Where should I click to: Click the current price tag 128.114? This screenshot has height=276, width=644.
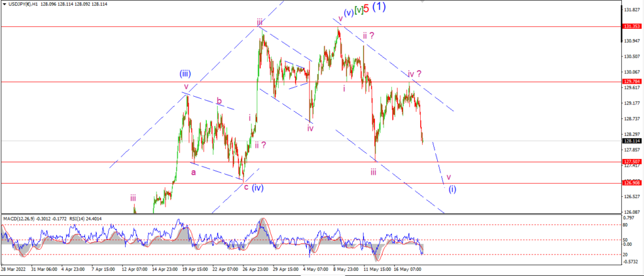coord(631,140)
